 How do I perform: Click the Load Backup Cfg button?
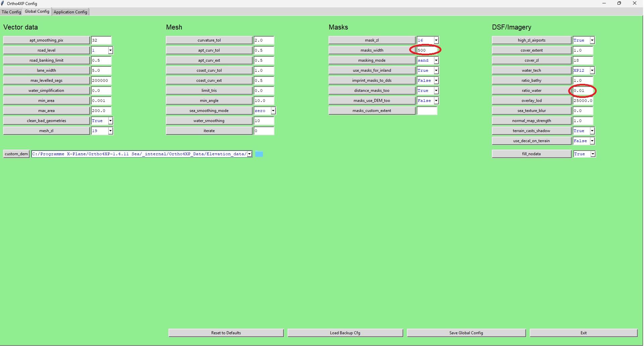(x=345, y=333)
